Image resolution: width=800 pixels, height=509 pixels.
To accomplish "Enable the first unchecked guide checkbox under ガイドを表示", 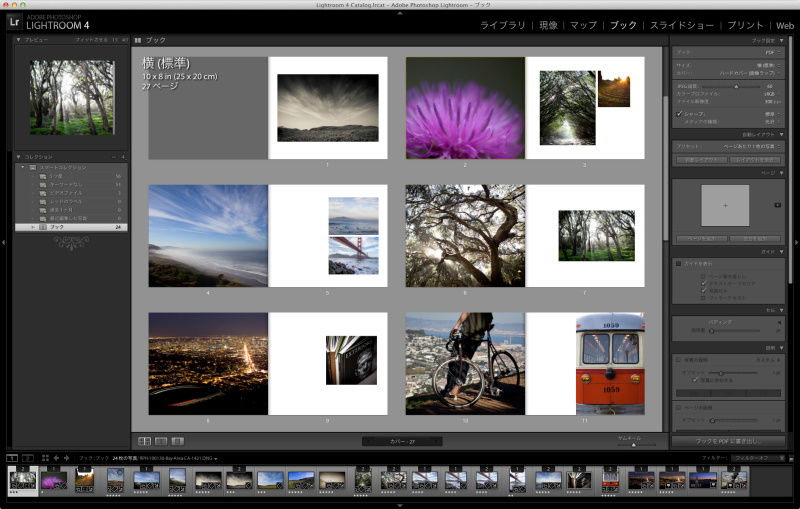I will pos(704,276).
